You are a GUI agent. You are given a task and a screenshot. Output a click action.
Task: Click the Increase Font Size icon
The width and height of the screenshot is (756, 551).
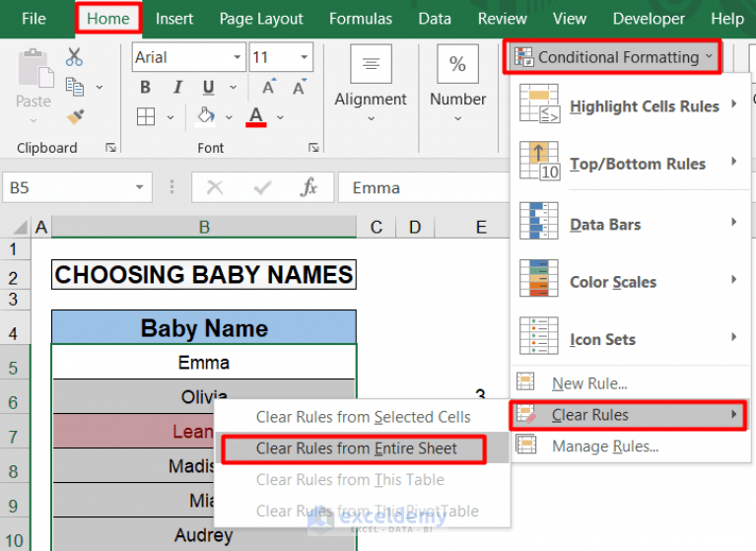(269, 87)
